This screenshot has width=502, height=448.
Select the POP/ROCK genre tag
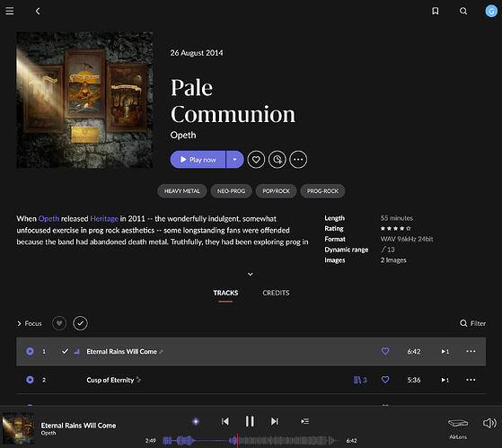pos(276,191)
